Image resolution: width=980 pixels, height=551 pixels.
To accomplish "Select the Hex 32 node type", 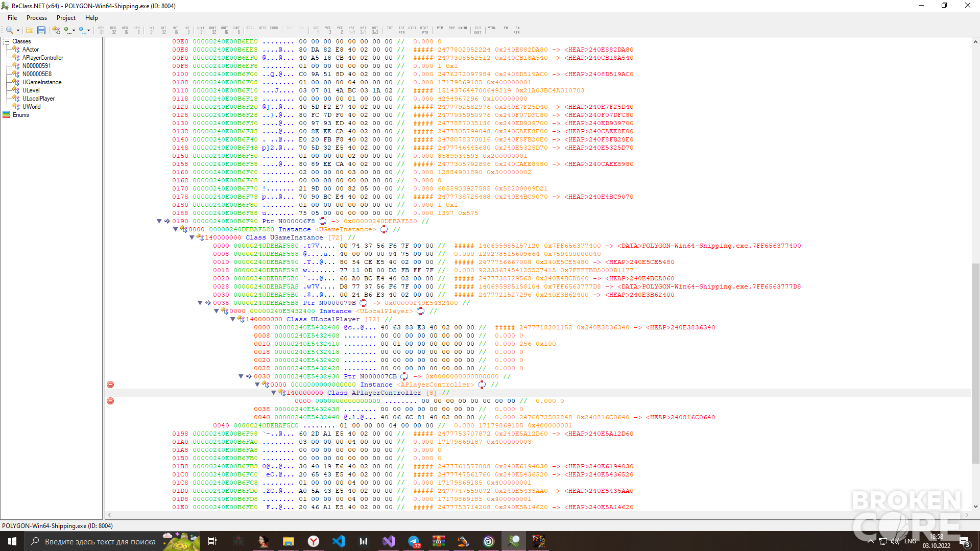I will tap(113, 30).
